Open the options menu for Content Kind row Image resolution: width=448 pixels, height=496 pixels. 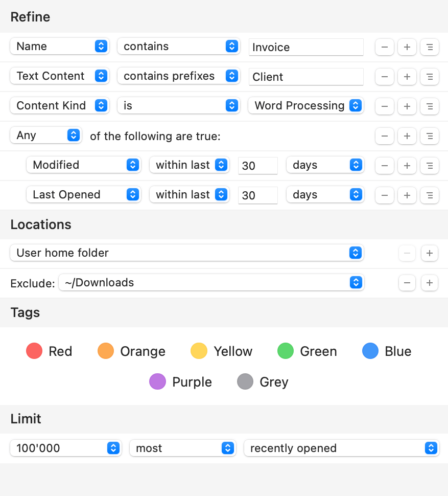point(429,106)
